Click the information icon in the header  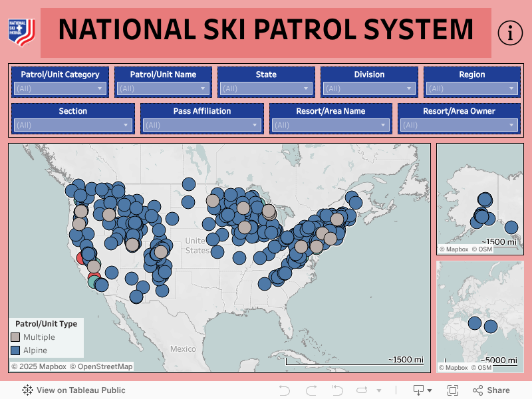pos(510,33)
